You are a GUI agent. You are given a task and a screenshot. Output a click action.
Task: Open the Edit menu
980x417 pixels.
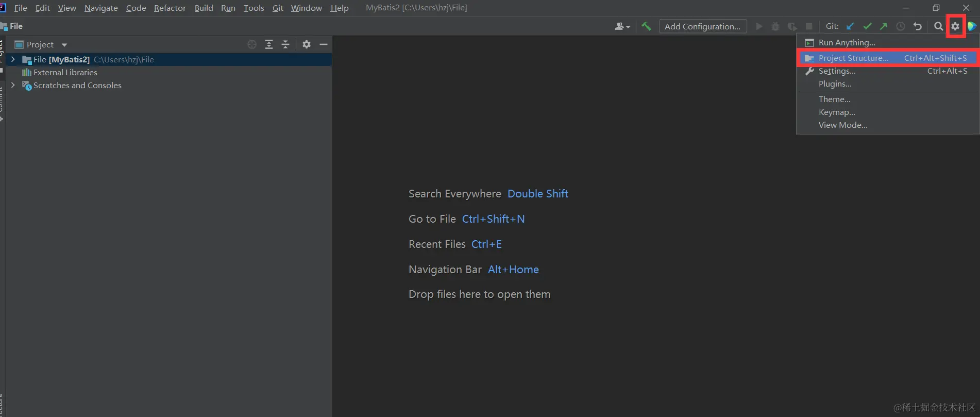(x=42, y=8)
